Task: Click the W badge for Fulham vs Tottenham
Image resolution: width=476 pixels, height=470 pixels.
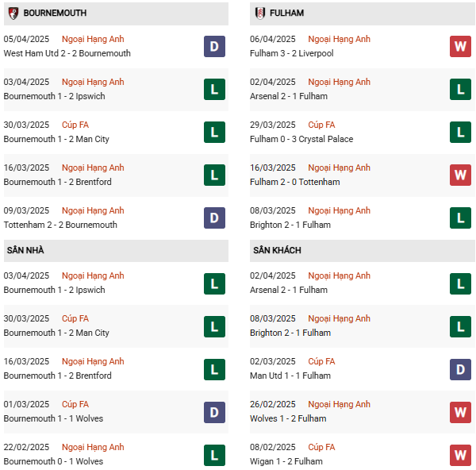Action: point(460,175)
